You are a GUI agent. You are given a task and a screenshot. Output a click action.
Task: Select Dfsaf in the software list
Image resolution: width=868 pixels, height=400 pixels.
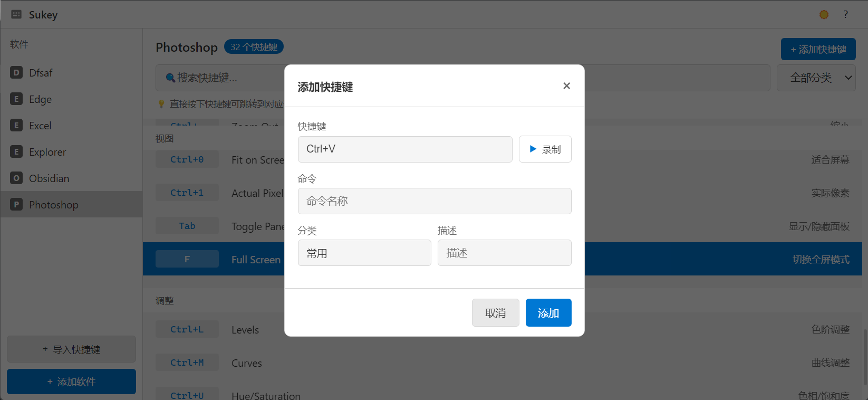(x=71, y=73)
